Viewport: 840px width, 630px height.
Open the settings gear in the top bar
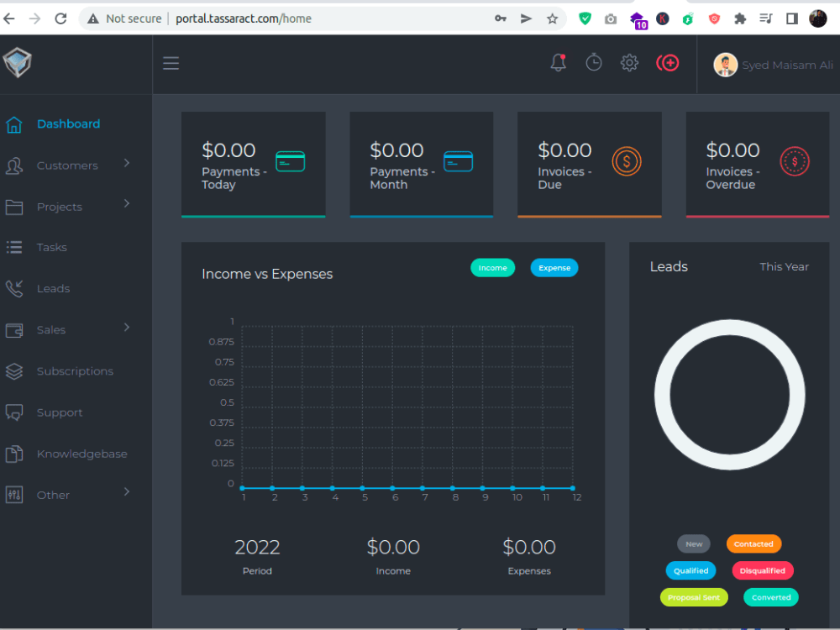[x=629, y=62]
